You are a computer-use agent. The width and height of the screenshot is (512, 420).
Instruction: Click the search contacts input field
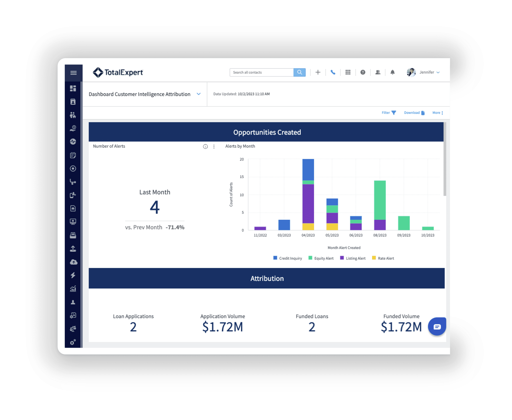261,72
